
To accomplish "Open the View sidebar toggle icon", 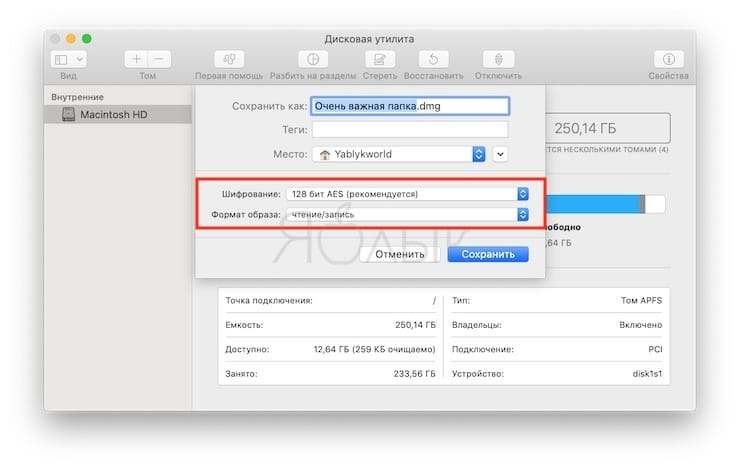I will 61,59.
